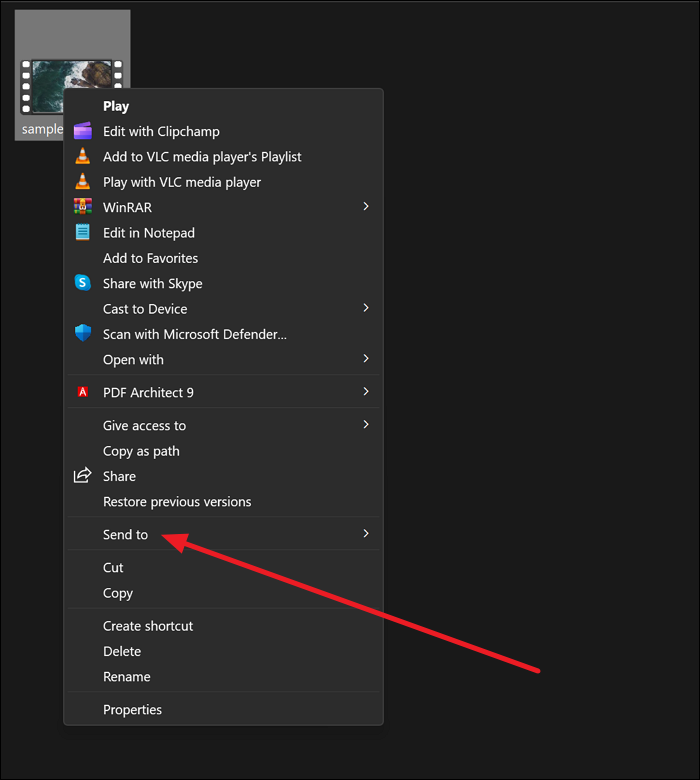The height and width of the screenshot is (780, 700).
Task: Click the Skype icon in the menu
Action: pos(83,283)
